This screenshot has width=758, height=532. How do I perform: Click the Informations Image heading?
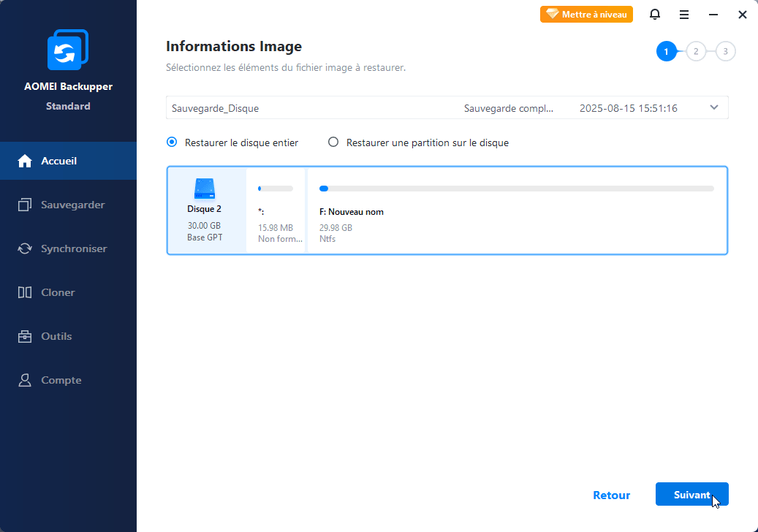click(x=234, y=46)
